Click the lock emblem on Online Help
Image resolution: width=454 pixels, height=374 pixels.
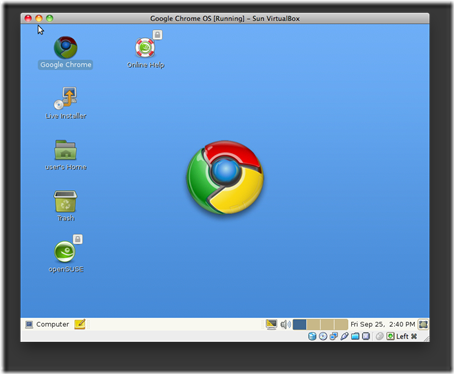[x=157, y=35]
